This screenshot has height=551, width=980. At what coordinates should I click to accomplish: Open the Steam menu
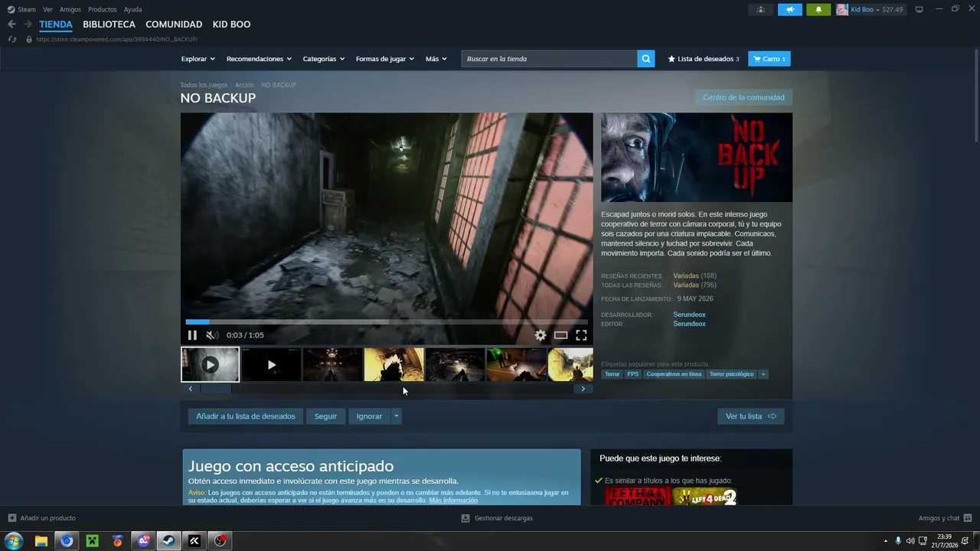21,9
